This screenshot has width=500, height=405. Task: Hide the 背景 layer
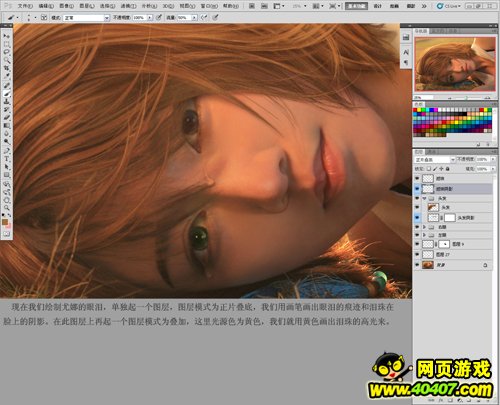[417, 265]
